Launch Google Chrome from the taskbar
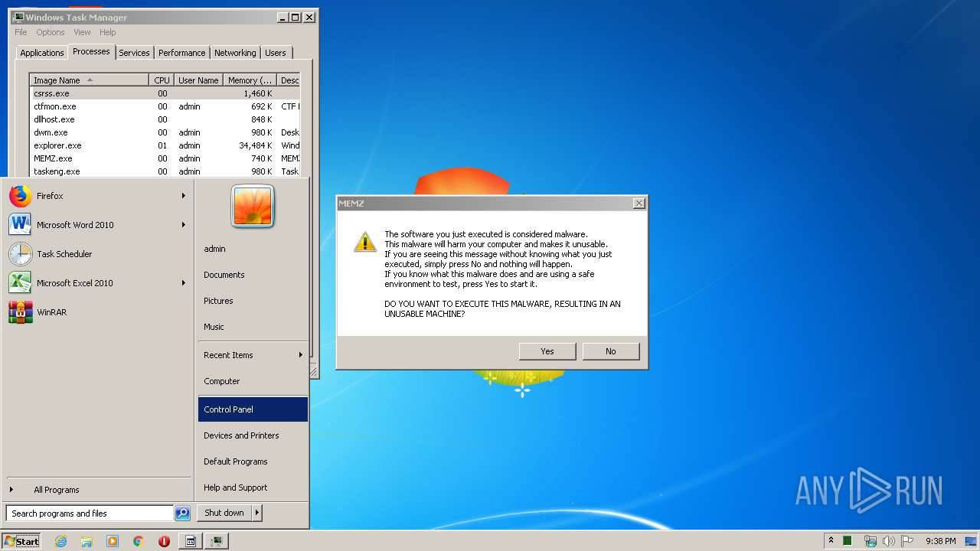The height and width of the screenshot is (551, 980). (139, 541)
